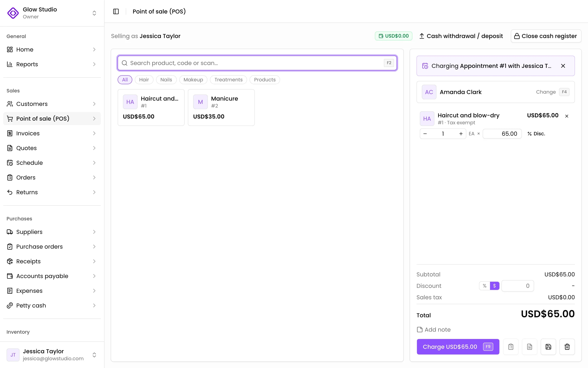The width and height of the screenshot is (588, 368).
Task: Click the Expenses list icon
Action: click(10, 291)
